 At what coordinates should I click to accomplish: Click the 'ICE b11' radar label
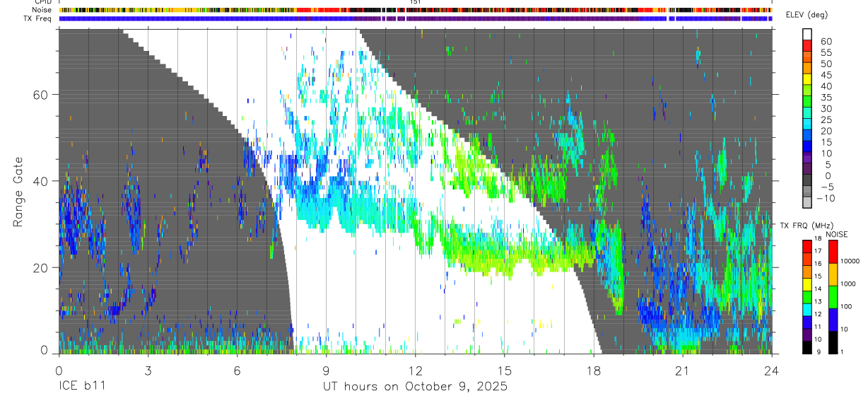pos(81,387)
